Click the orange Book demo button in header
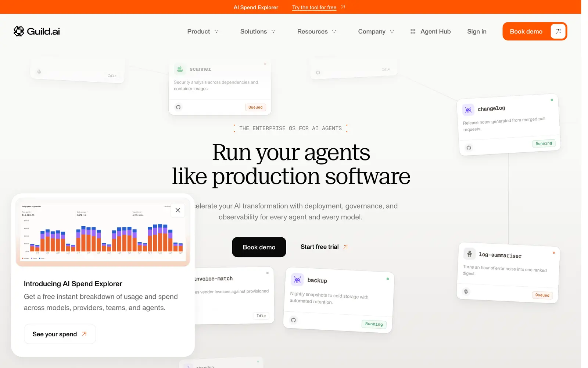This screenshot has width=588, height=368. (535, 31)
